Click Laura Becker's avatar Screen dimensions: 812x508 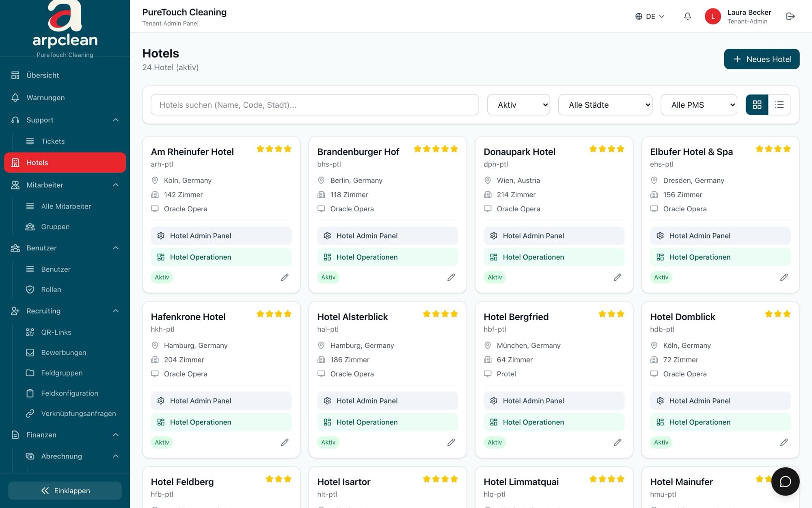click(713, 16)
